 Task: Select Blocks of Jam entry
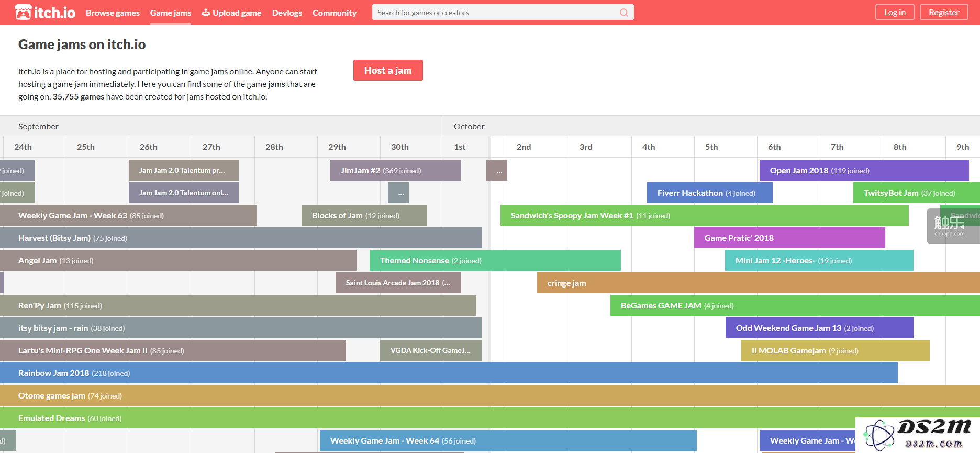[364, 215]
